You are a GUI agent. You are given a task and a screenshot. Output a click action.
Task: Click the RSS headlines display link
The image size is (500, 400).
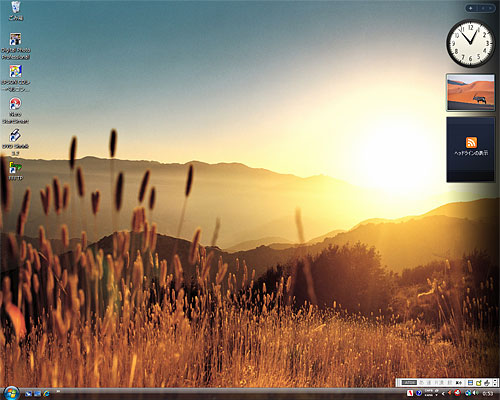(x=471, y=153)
